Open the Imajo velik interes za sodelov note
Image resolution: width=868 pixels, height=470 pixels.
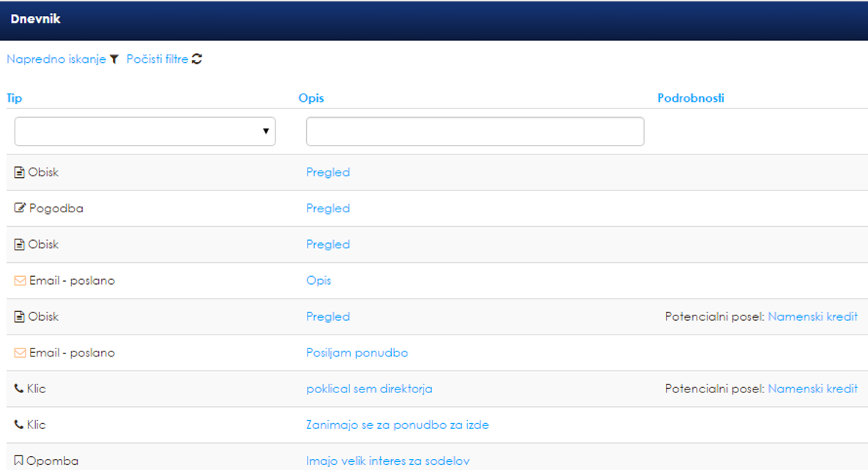[x=387, y=461]
